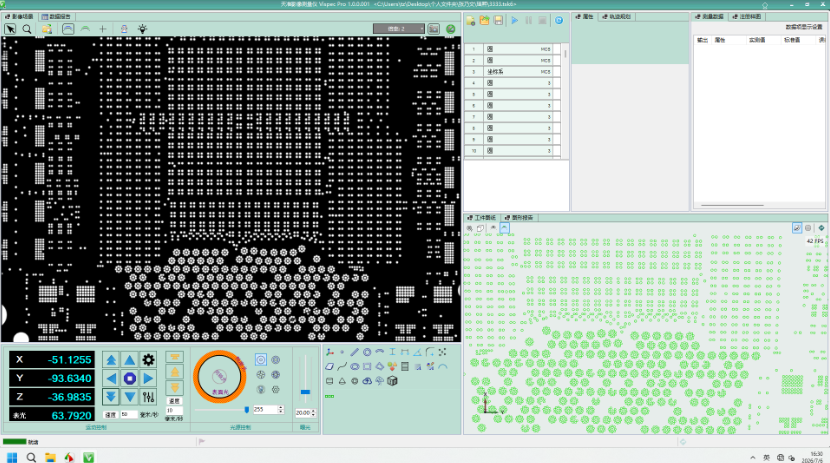The image size is (830, 463).
Task: Switch to the 图形报告 tab
Action: pyautogui.click(x=519, y=217)
